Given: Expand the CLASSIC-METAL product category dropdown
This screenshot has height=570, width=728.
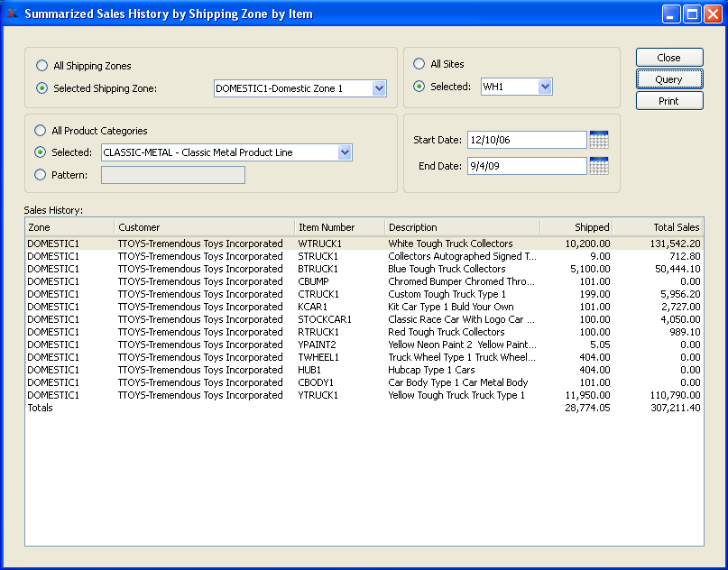Looking at the screenshot, I should tap(345, 153).
